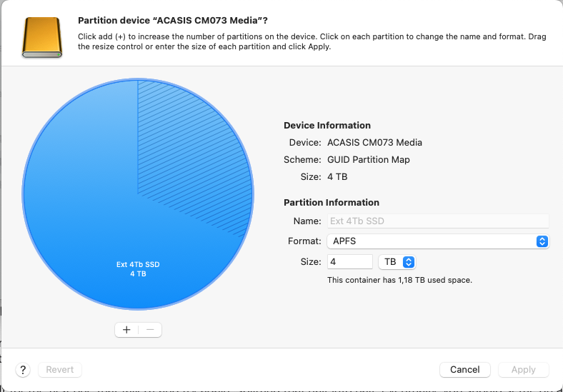Click the "GUID Partition Map" scheme value
Viewport: 563px width, 392px height.
369,159
